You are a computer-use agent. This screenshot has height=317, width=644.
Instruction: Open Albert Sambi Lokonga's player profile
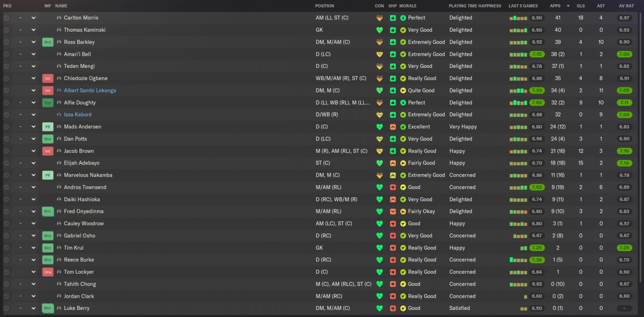(90, 91)
